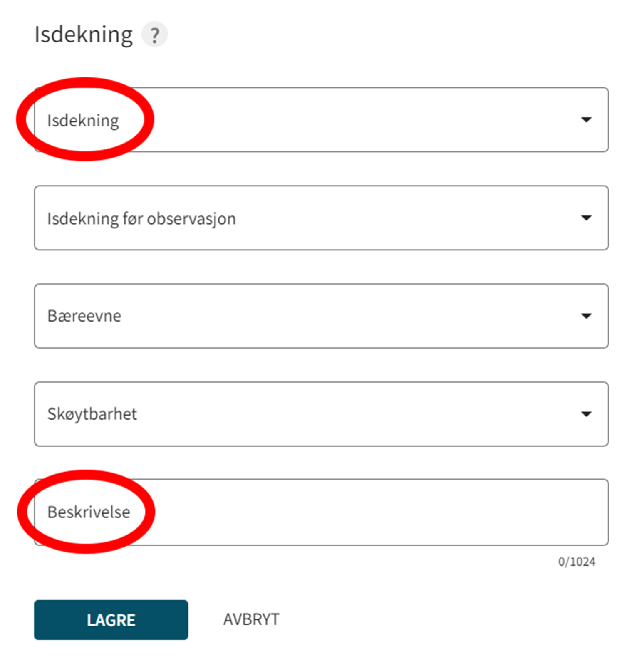The image size is (644, 661).
Task: Click the Isdekning før observasjon label text
Action: coord(141,219)
